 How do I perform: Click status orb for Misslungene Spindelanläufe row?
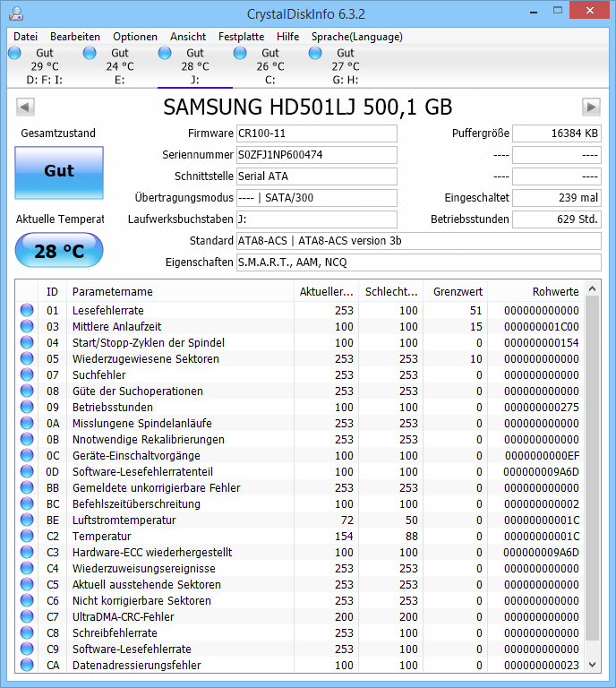[27, 423]
